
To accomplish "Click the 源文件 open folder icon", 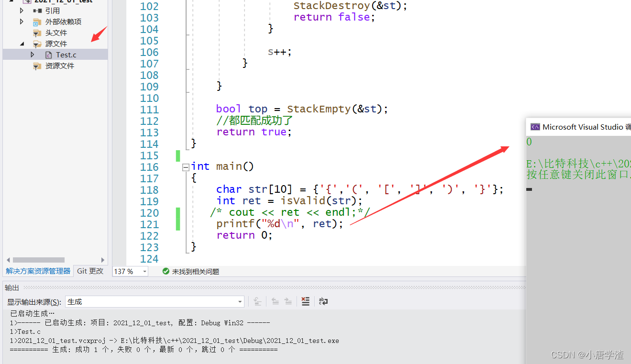I will point(37,44).
